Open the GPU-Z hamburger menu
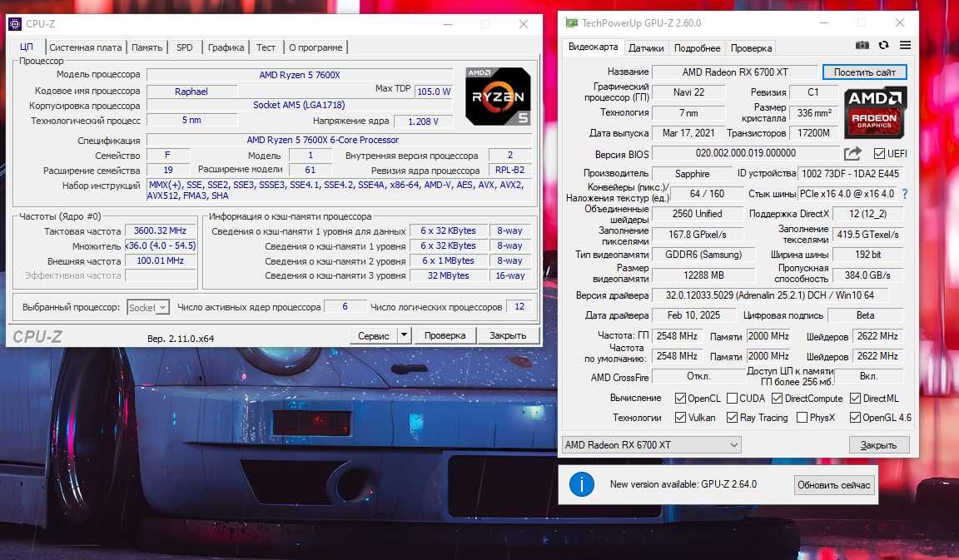 click(x=905, y=45)
